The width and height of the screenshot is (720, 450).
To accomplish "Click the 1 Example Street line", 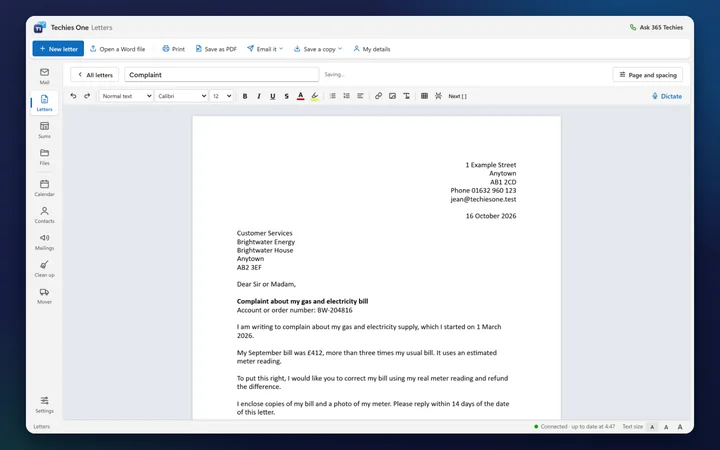I will pos(491,164).
